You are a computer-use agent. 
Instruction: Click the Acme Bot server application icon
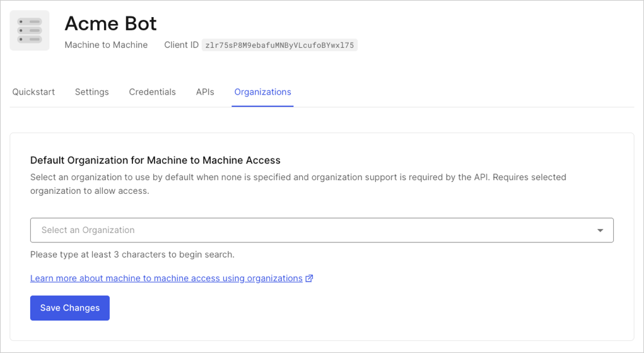[30, 30]
